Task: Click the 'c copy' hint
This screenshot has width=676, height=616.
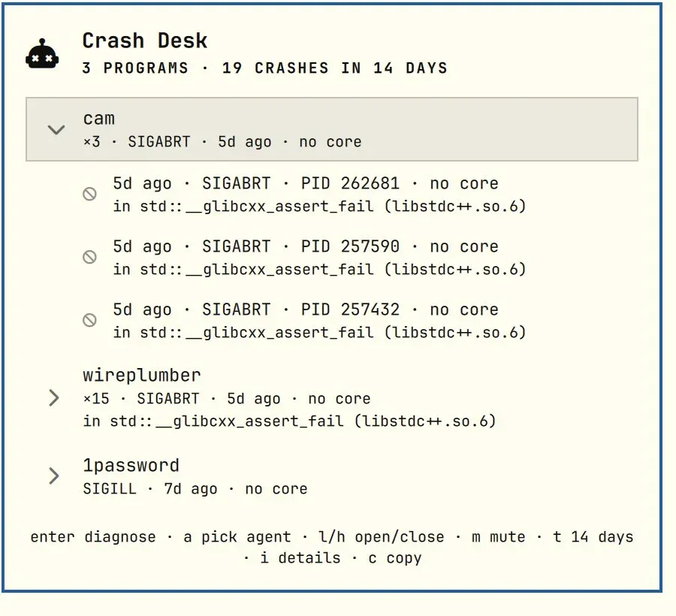Action: tap(395, 558)
